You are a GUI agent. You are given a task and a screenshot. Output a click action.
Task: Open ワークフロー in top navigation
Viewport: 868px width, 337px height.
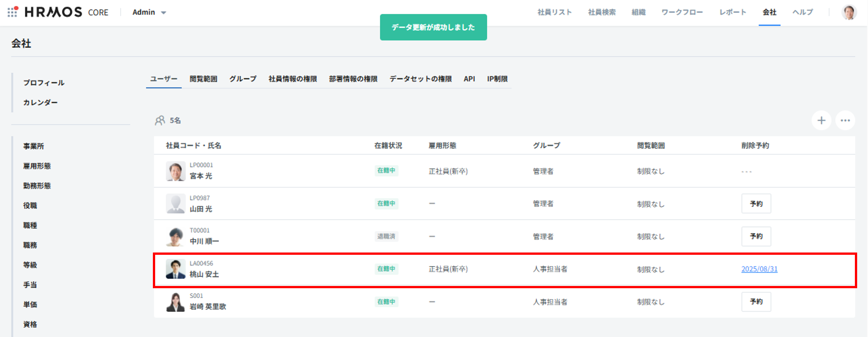(x=682, y=12)
